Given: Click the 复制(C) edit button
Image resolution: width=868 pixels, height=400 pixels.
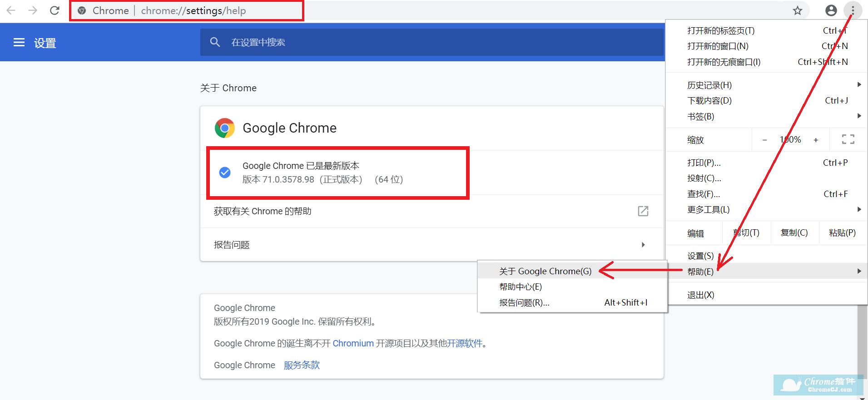Looking at the screenshot, I should pyautogui.click(x=794, y=233).
